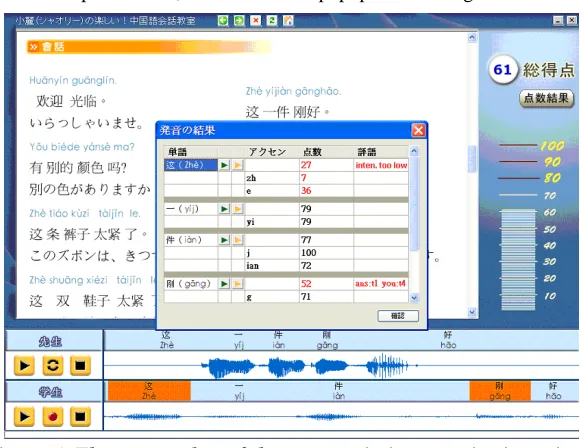The width and height of the screenshot is (582, 448).
Task: Play student audio for 剛 (gāng)
Action: pyautogui.click(x=238, y=284)
